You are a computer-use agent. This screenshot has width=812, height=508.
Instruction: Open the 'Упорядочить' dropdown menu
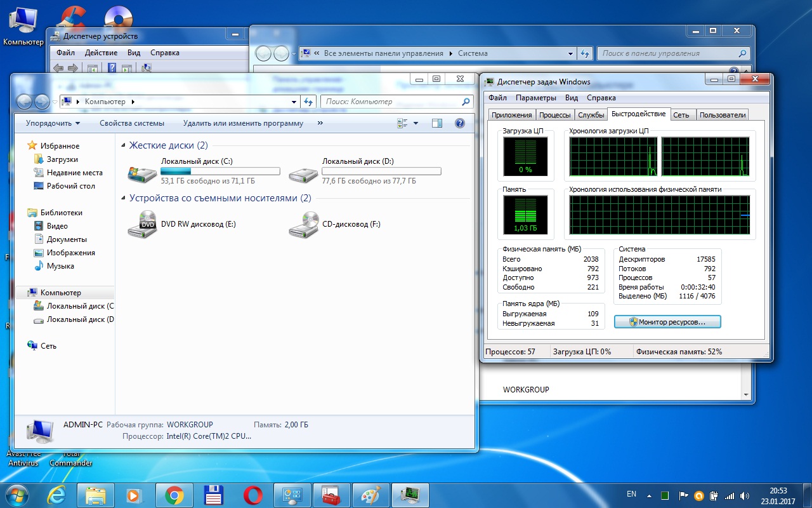53,123
